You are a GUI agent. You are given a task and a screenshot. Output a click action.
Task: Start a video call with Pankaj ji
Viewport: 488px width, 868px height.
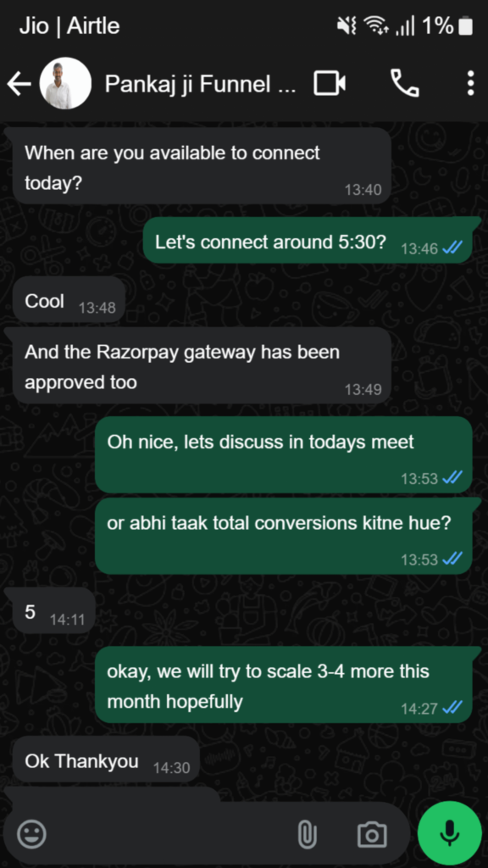tap(330, 84)
